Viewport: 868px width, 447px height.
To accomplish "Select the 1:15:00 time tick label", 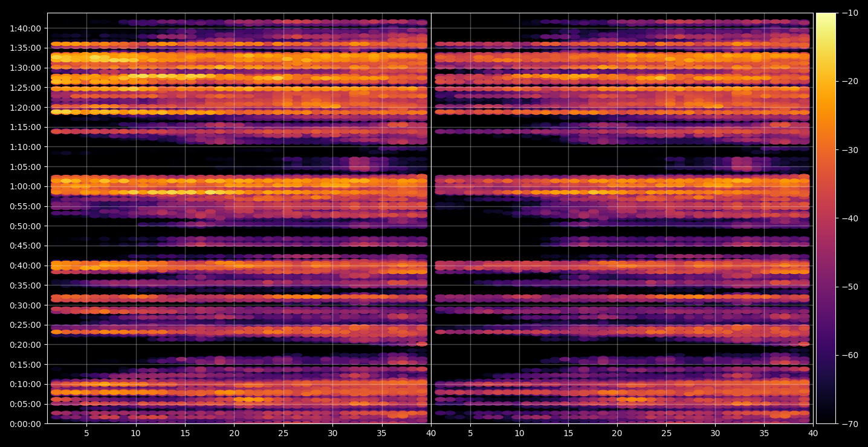I will pyautogui.click(x=25, y=127).
